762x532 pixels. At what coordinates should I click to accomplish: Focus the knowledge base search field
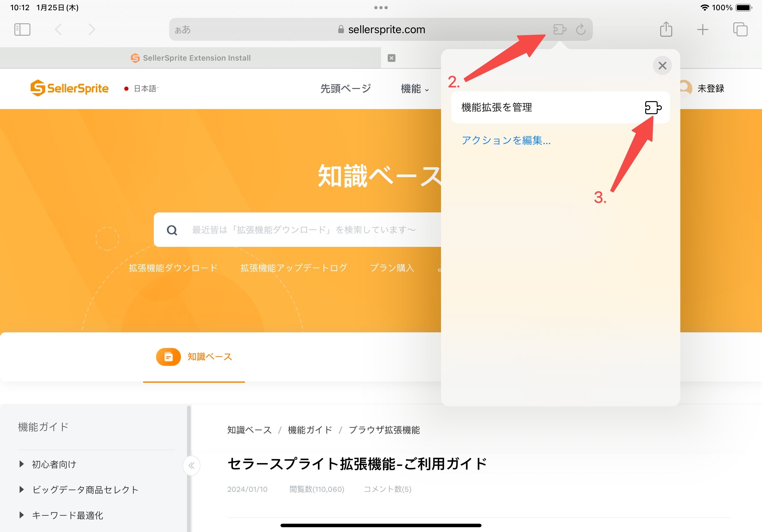pyautogui.click(x=297, y=230)
